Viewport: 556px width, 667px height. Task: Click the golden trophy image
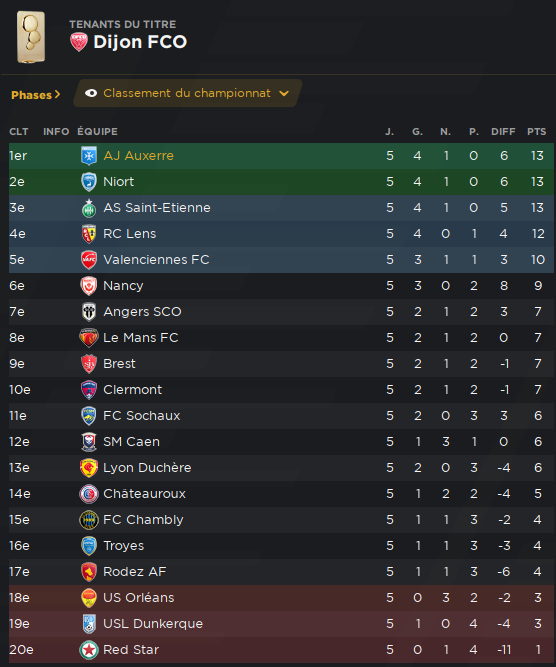[31, 37]
